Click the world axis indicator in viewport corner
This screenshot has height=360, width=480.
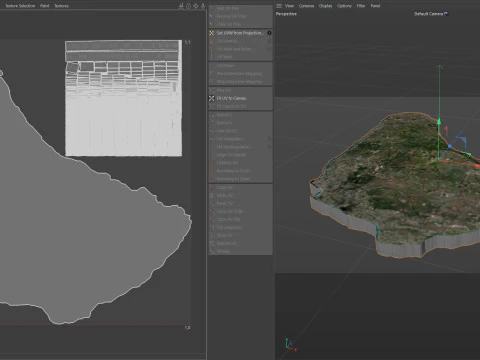tap(290, 345)
